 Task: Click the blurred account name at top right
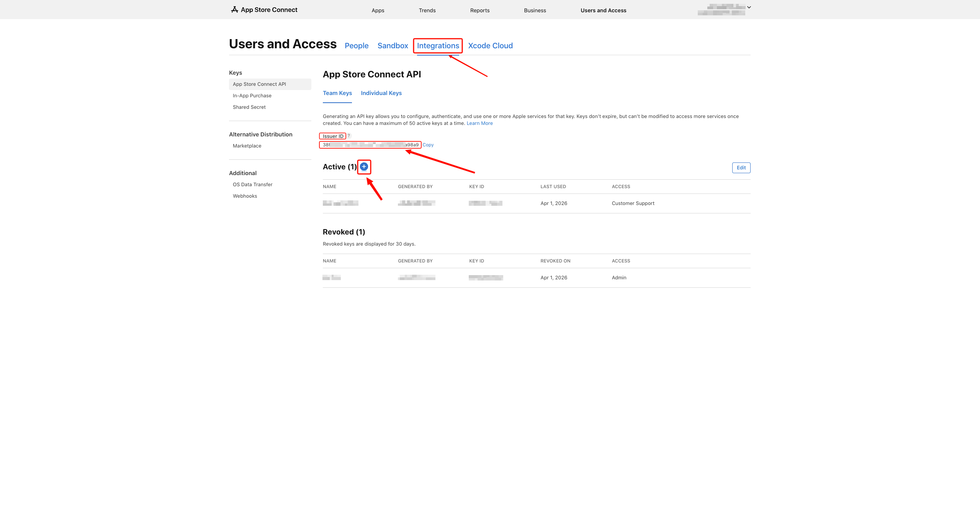click(x=722, y=10)
